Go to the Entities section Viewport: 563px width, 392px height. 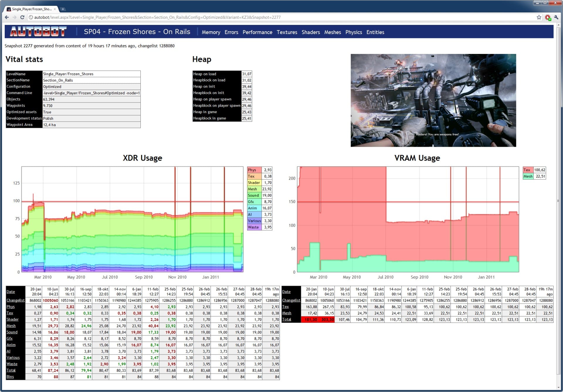(375, 32)
